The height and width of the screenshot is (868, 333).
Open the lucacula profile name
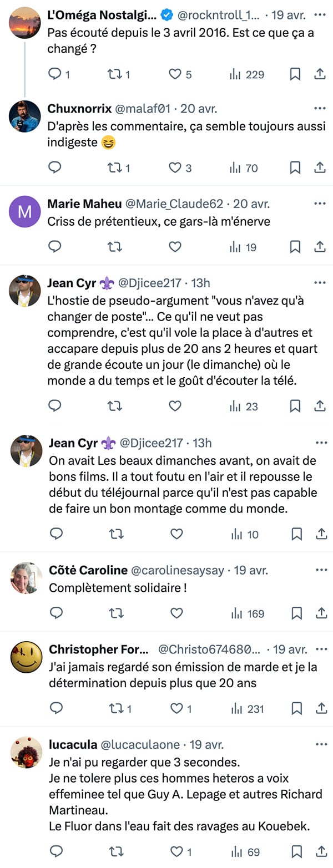coord(73,744)
